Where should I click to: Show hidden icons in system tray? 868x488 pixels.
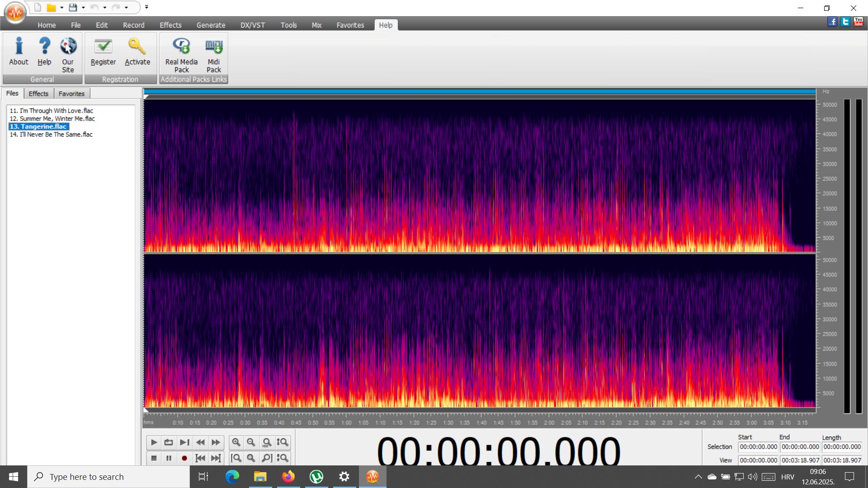[698, 477]
